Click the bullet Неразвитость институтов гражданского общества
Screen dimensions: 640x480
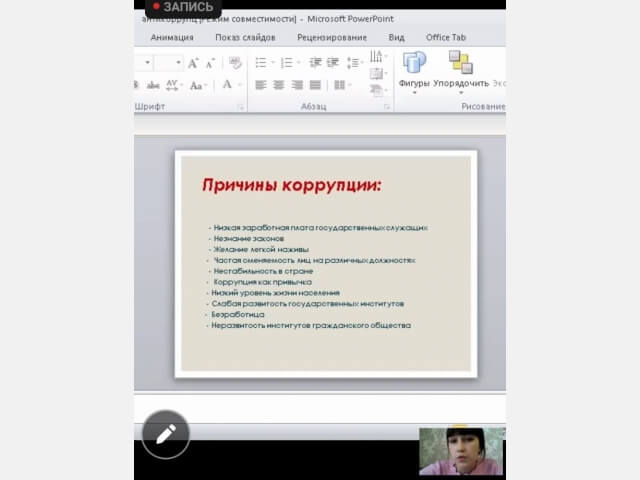click(x=311, y=325)
